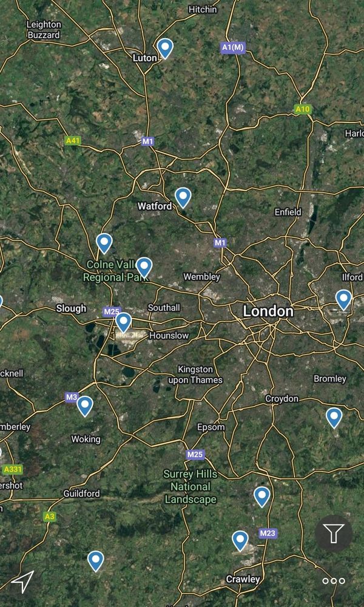The image size is (364, 607).
Task: Select the pin on Colne Valley Regional Park
Action: [144, 267]
